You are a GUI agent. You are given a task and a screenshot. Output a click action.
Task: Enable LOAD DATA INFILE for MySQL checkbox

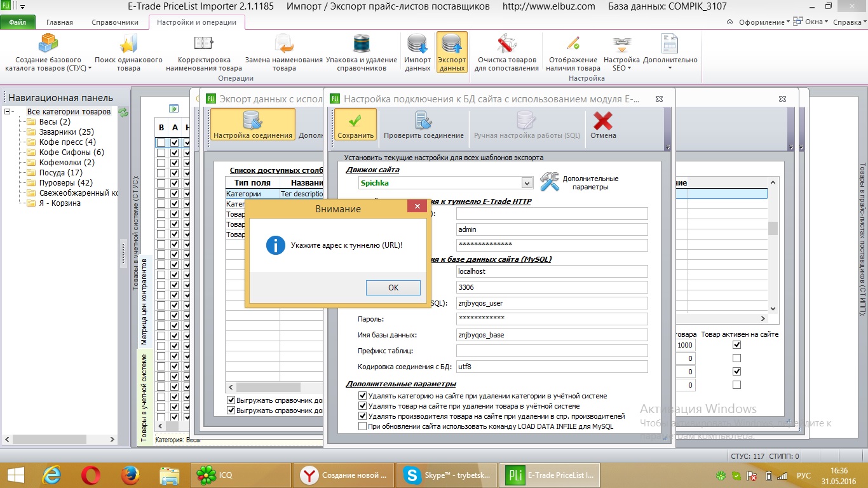362,426
